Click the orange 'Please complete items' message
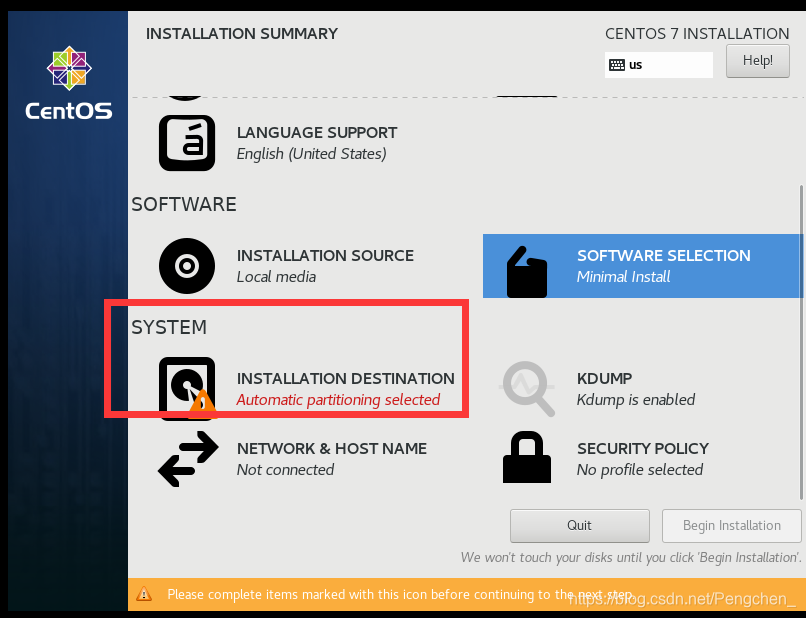 coord(400,594)
